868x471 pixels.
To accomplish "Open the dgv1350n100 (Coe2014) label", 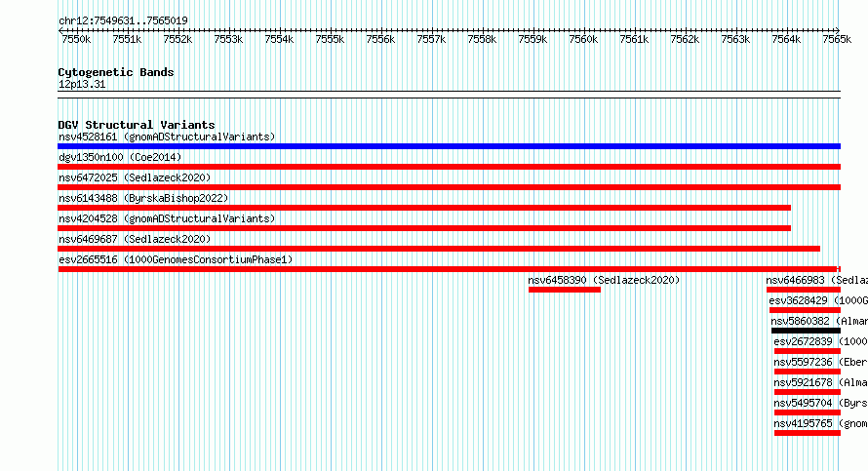I will pos(120,157).
